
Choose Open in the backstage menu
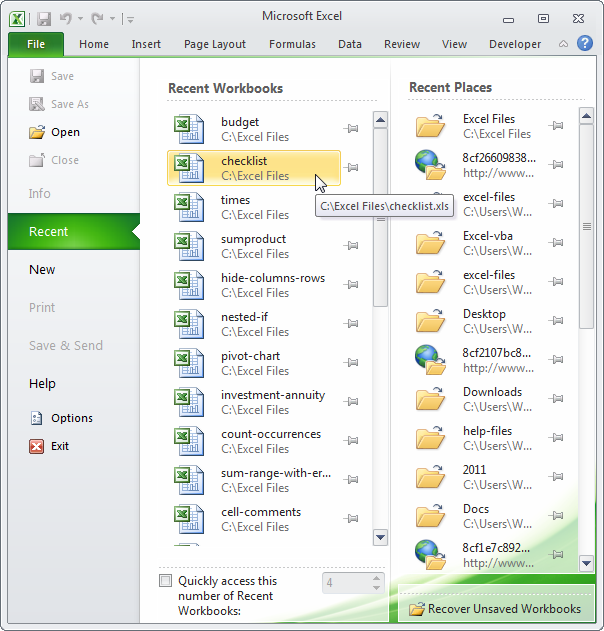(54, 132)
